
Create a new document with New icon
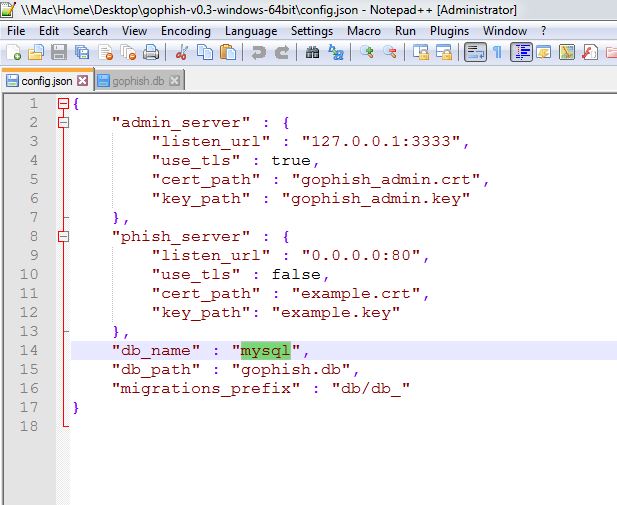[13, 52]
